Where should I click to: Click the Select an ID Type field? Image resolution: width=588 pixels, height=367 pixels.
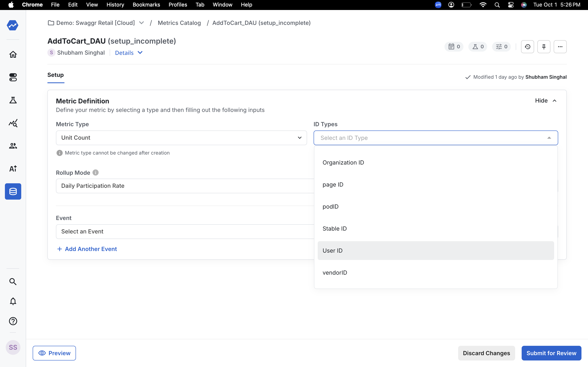[x=435, y=138]
